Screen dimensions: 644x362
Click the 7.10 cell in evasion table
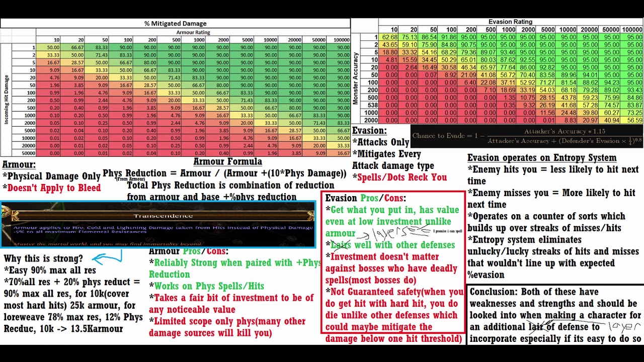coord(490,90)
